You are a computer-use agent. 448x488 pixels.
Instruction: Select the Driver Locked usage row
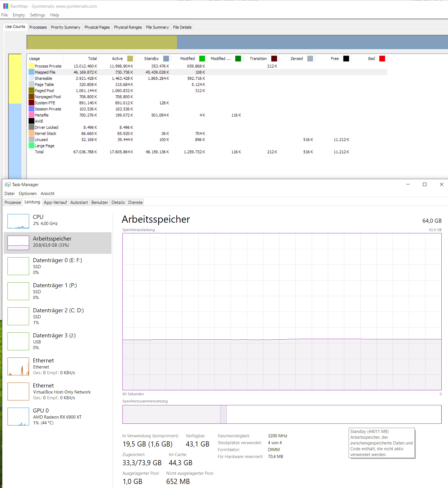(207, 127)
